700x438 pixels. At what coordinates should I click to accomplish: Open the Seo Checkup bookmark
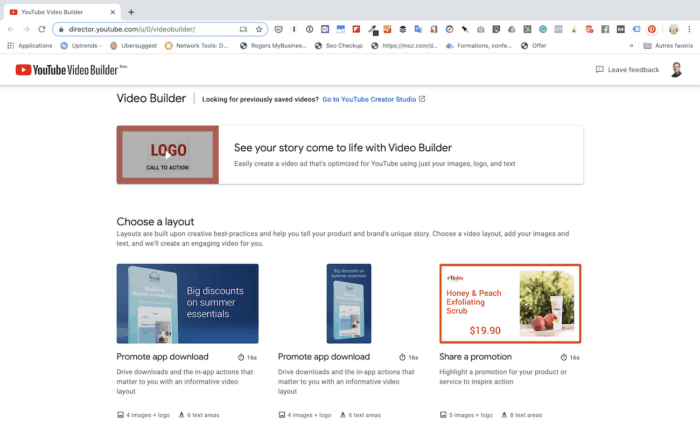click(338, 46)
